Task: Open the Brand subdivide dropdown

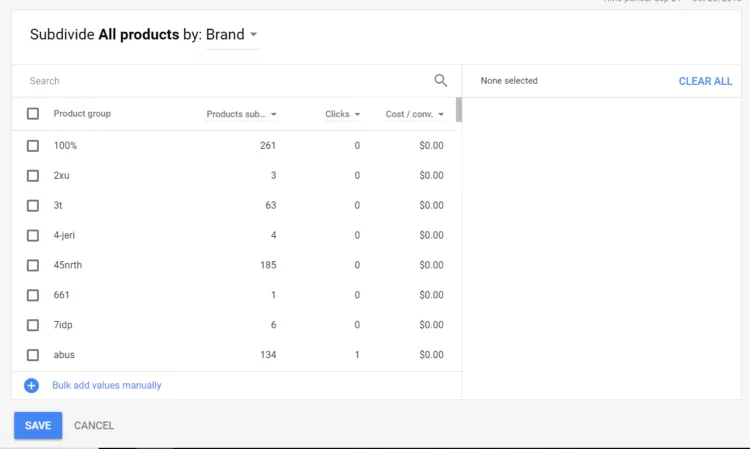Action: point(233,34)
